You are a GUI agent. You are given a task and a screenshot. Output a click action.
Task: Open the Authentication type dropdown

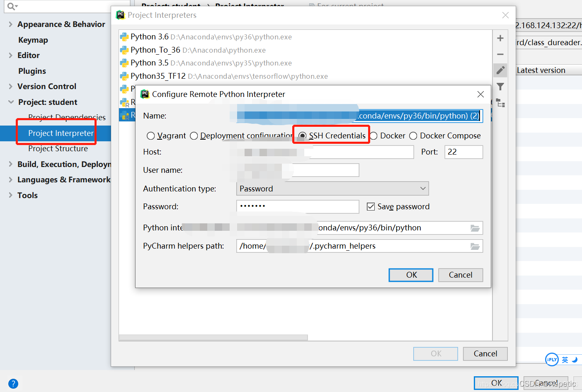pyautogui.click(x=332, y=189)
